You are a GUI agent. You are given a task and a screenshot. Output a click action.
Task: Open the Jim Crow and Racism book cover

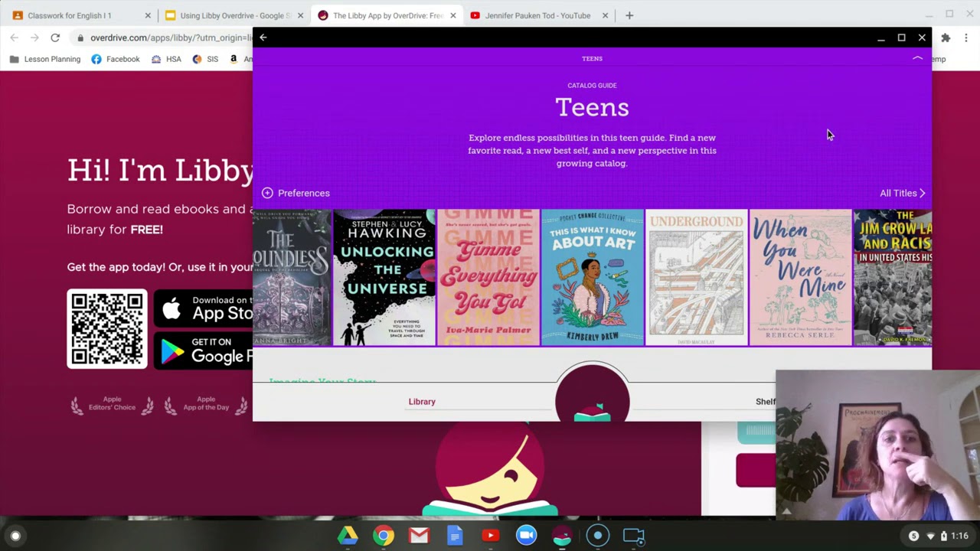point(893,277)
